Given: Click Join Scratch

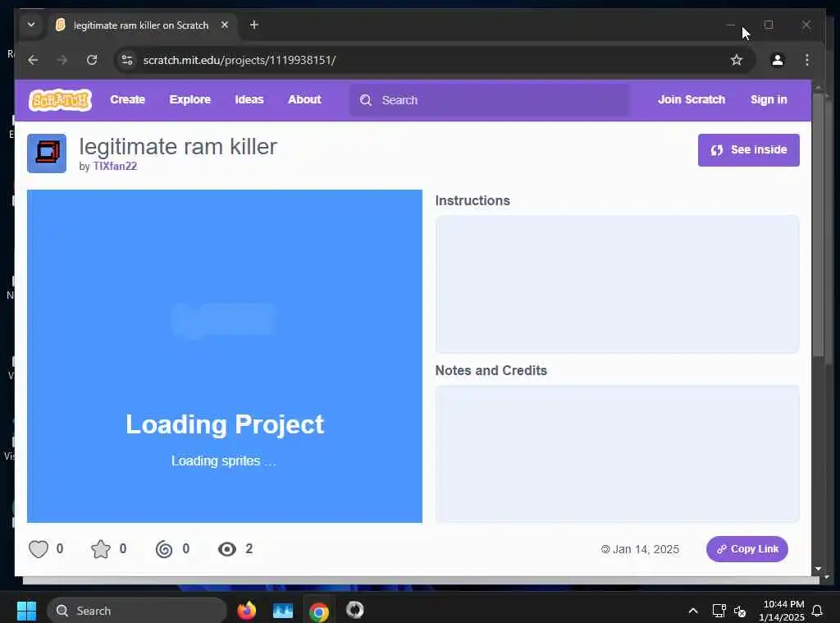Looking at the screenshot, I should (691, 99).
